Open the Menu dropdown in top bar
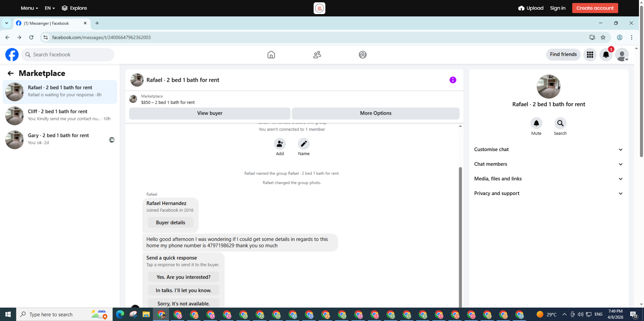This screenshot has height=321, width=644. pos(29,8)
